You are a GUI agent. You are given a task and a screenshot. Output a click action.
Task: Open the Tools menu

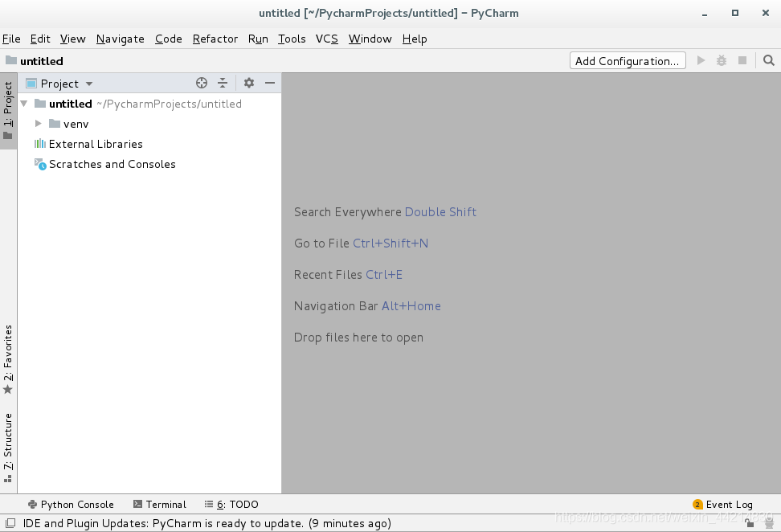point(292,39)
